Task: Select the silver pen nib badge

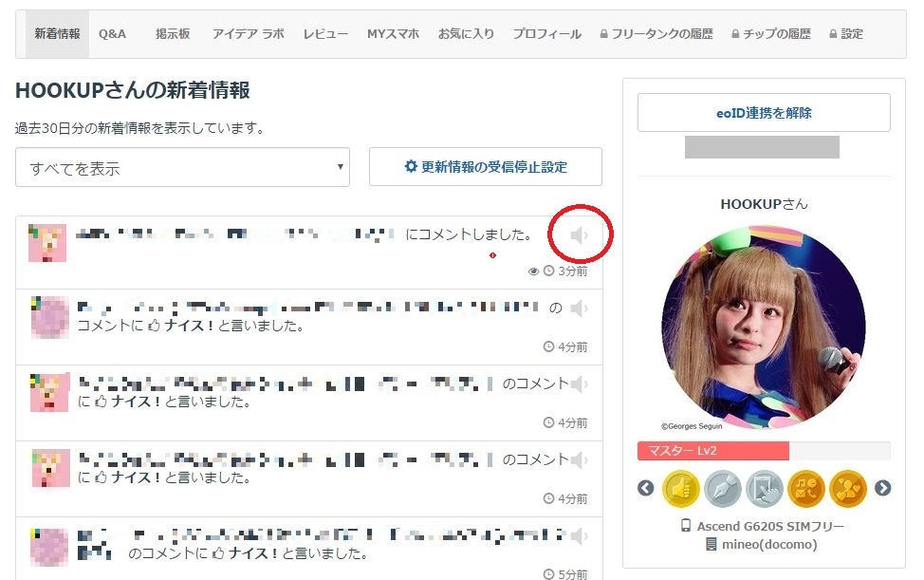Action: click(722, 489)
